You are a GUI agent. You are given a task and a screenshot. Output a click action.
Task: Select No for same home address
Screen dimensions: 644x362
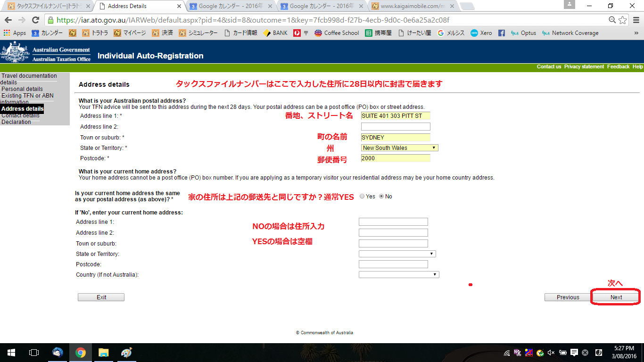tap(381, 197)
